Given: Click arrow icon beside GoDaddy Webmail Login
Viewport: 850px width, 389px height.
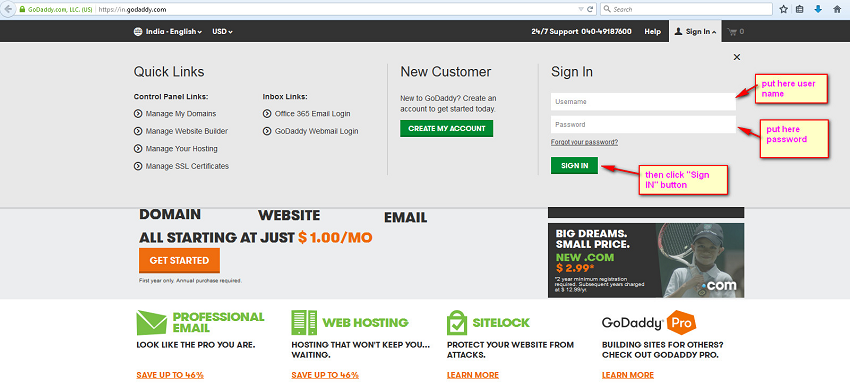Looking at the screenshot, I should [267, 131].
